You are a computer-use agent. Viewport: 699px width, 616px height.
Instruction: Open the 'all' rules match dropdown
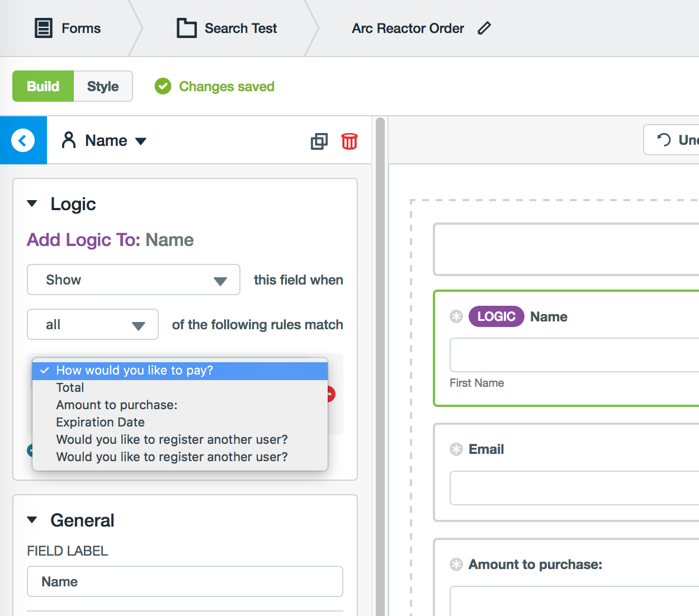(x=93, y=324)
